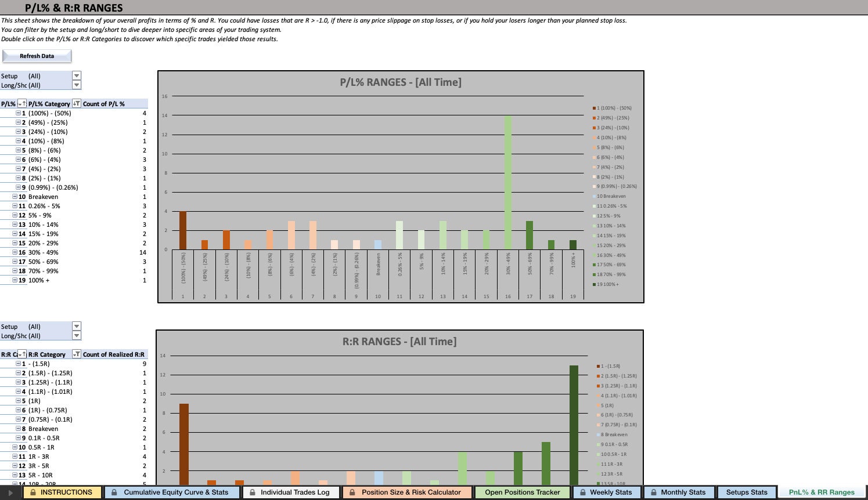Click the lock icon on the Monthly Stats tab
Screen dimensions: 868x500
653,492
